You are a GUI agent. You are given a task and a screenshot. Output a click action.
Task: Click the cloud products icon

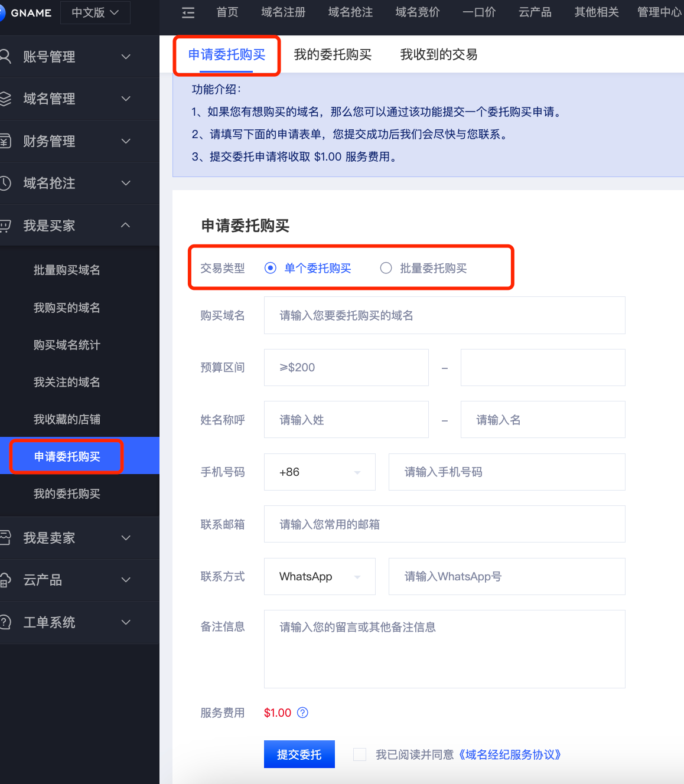pos(5,580)
